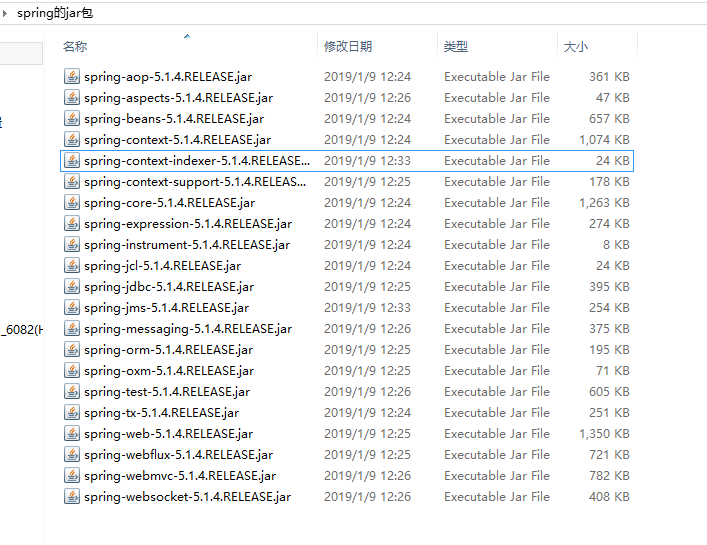Select file spring-orm-5.1.4.RELEASE.jar
This screenshot has height=545, width=707.
pyautogui.click(x=168, y=349)
